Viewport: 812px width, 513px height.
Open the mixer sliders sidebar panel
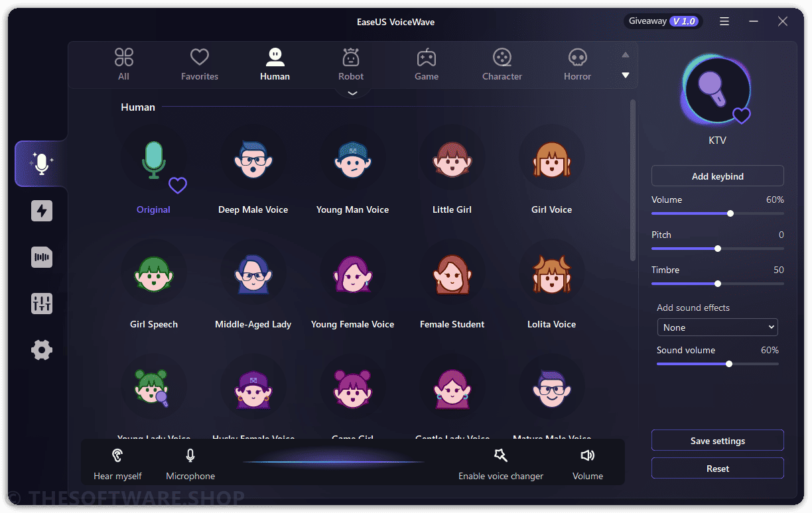[x=42, y=304]
